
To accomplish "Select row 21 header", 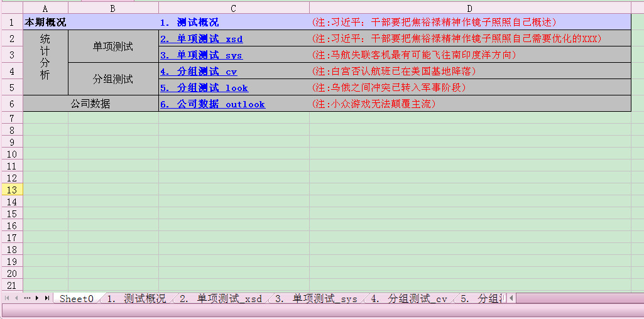I will tap(11, 285).
